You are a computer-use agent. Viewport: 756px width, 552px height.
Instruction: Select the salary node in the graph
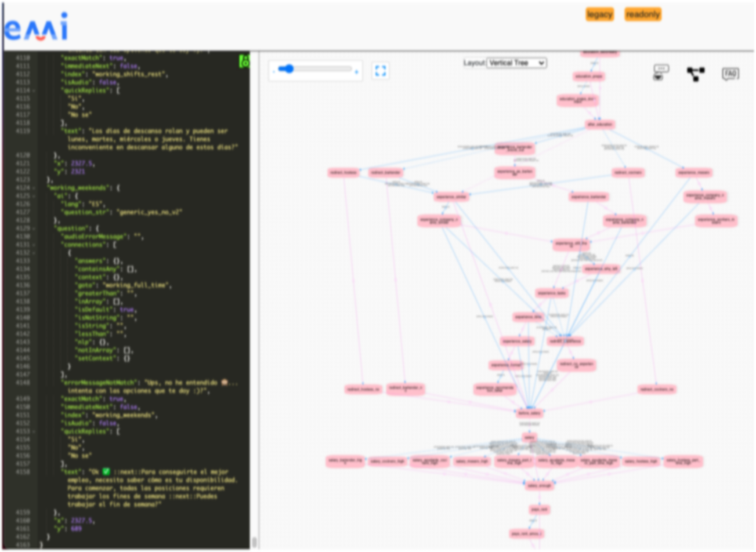[529, 437]
